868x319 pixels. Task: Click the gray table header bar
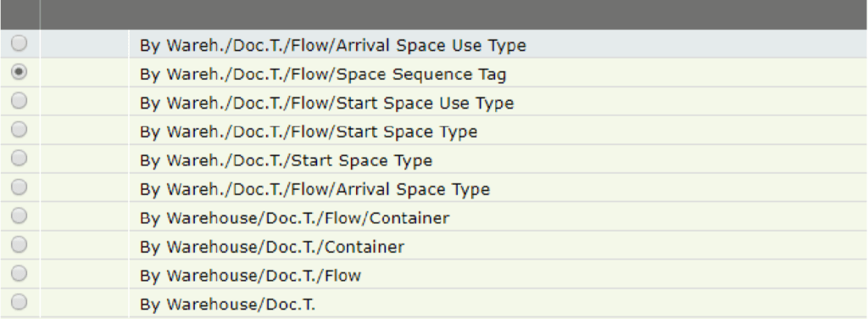[434, 14]
